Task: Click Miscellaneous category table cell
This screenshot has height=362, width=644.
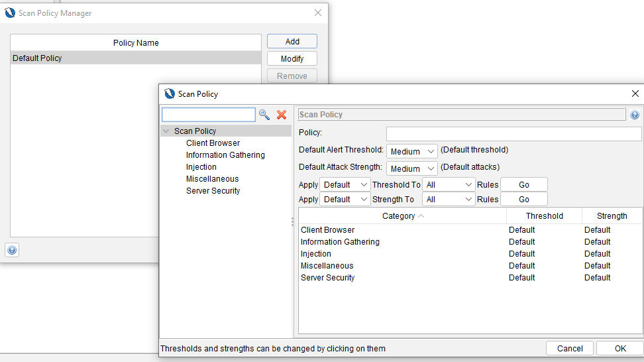Action: 403,265
